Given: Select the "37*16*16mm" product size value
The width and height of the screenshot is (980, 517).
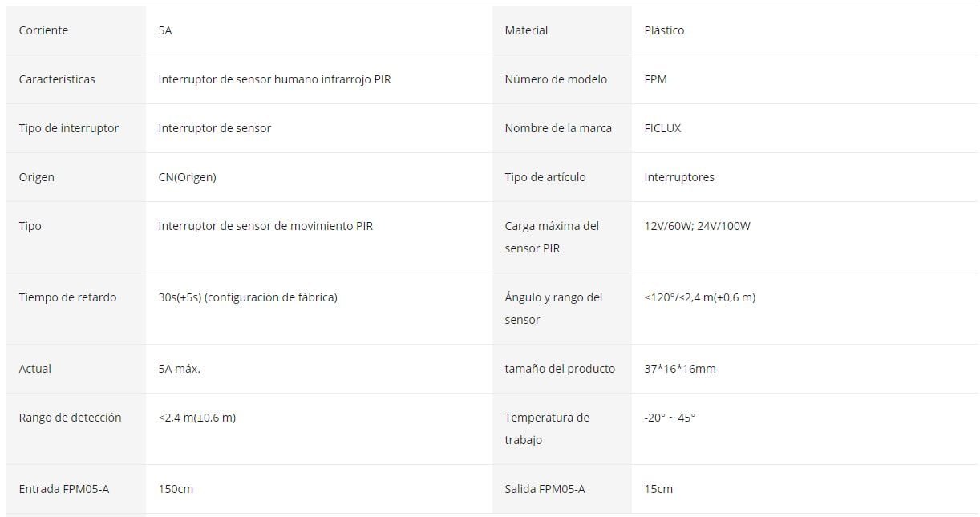Looking at the screenshot, I should [680, 369].
